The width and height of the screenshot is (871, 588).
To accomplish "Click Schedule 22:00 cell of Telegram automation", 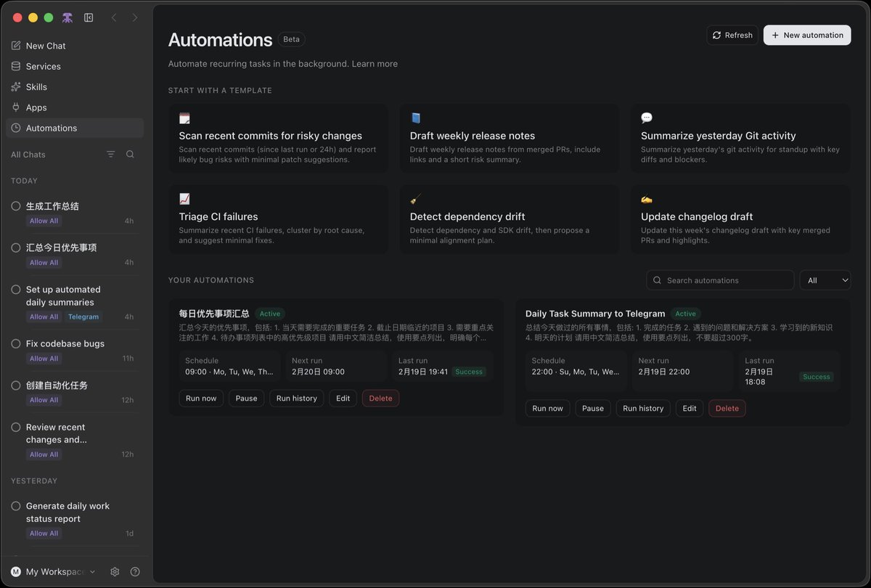I will [576, 372].
